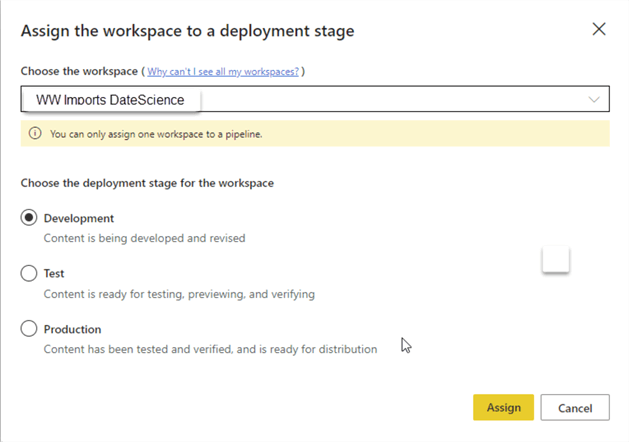Viewport: 629px width, 442px height.
Task: Click the Production stage description text
Action: [210, 349]
